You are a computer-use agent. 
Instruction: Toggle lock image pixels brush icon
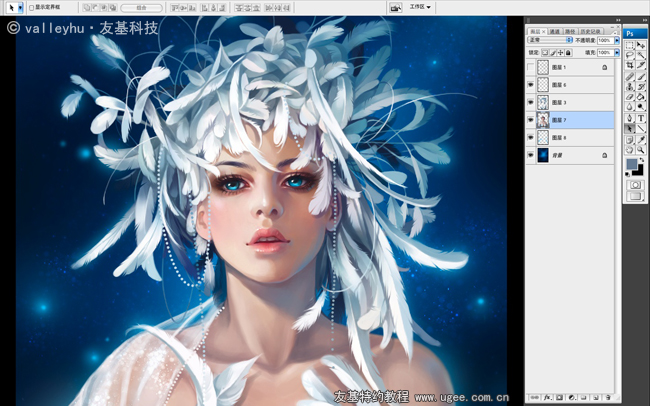click(553, 53)
